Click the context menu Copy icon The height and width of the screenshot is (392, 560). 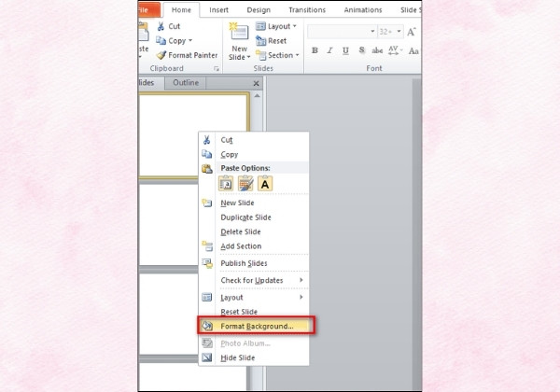pos(207,154)
